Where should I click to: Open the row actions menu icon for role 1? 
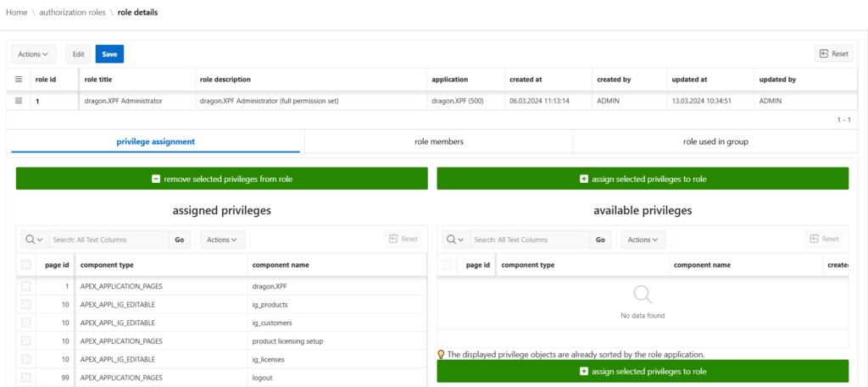click(19, 101)
